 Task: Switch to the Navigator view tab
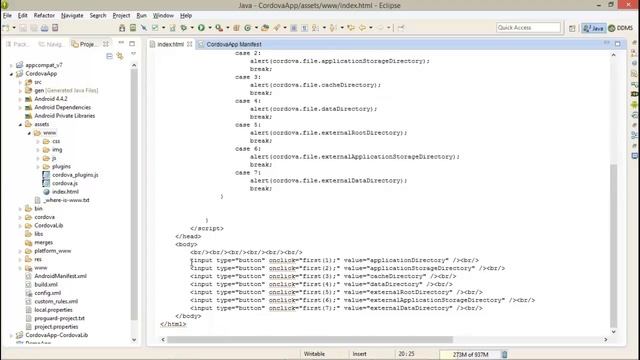click(x=51, y=44)
